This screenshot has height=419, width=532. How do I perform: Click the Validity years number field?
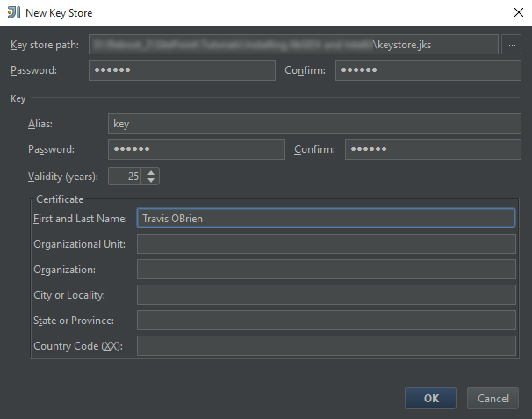[x=126, y=176]
